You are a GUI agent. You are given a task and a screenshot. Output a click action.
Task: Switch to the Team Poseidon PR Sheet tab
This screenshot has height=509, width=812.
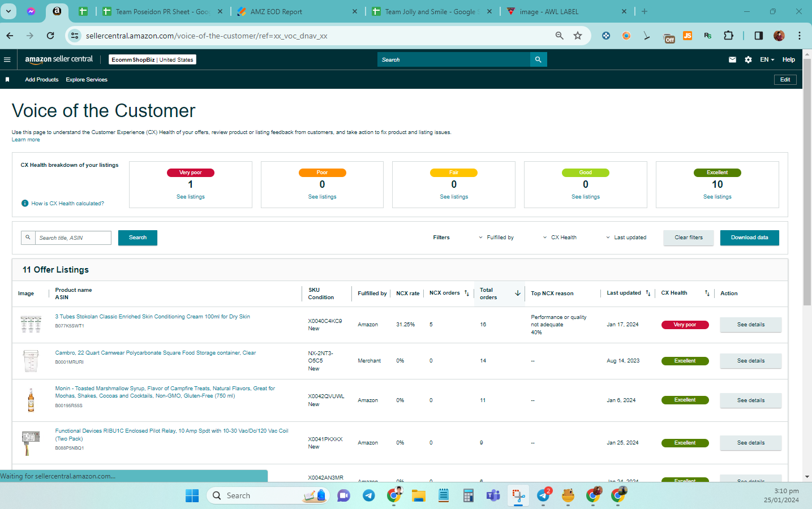(x=163, y=11)
